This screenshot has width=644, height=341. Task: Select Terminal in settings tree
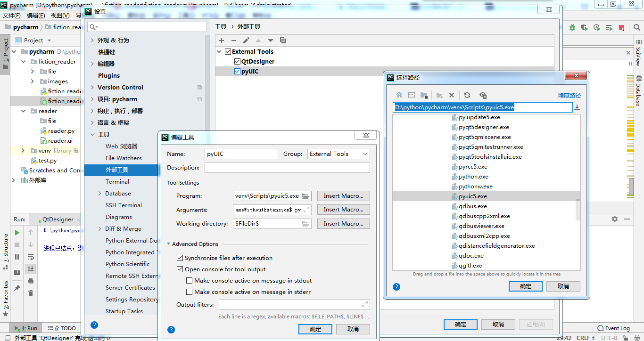pyautogui.click(x=117, y=181)
